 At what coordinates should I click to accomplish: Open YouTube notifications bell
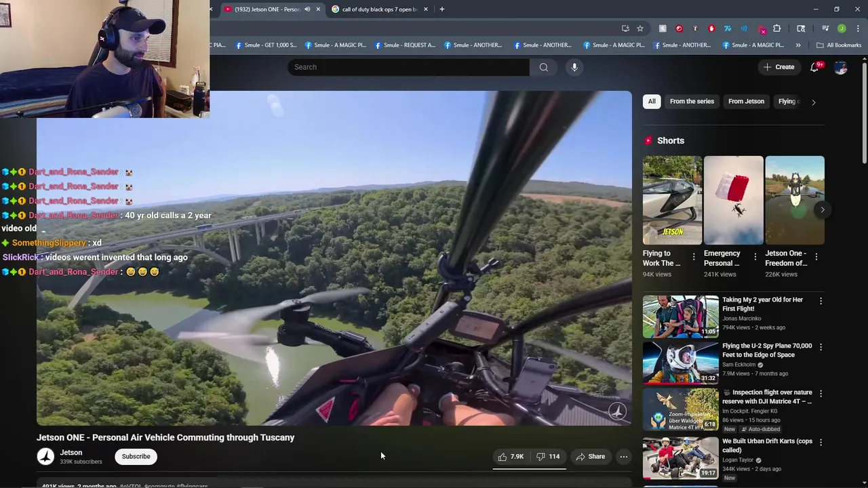tap(814, 67)
